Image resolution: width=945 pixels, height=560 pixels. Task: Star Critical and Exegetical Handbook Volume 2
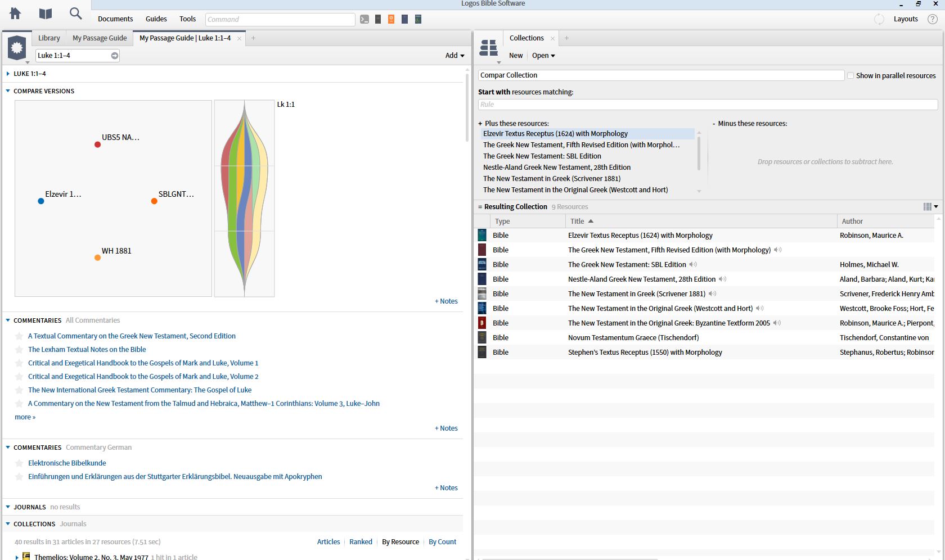point(19,377)
